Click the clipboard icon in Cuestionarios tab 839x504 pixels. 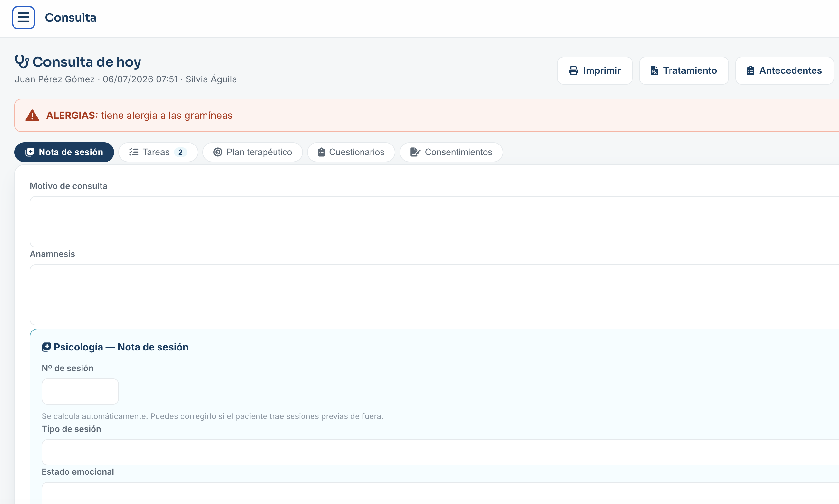321,152
